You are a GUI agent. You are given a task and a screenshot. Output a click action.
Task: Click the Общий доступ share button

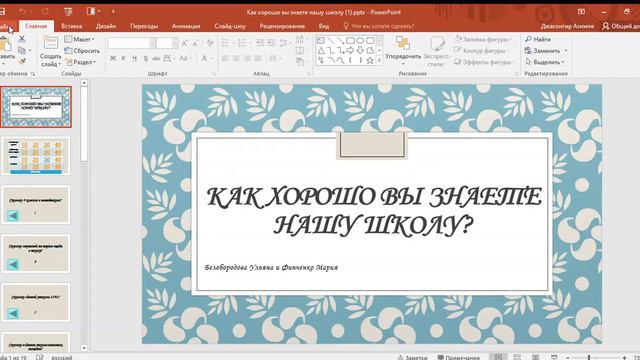[621, 26]
